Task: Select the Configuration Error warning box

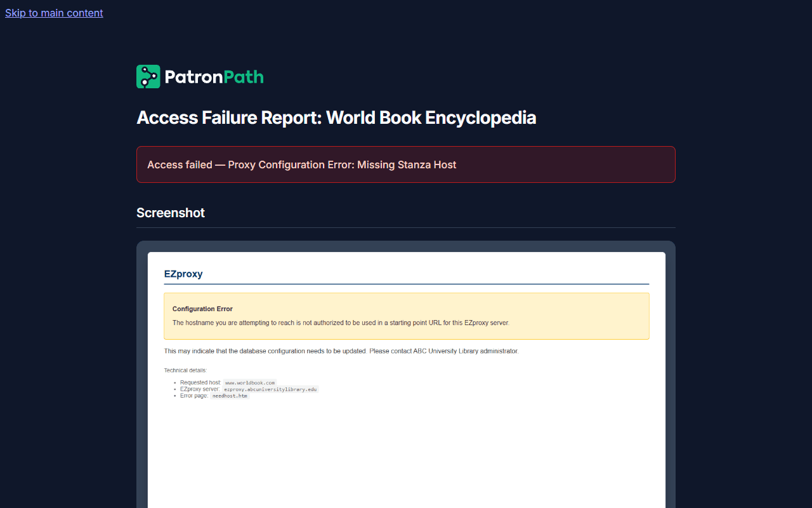Action: (406, 316)
